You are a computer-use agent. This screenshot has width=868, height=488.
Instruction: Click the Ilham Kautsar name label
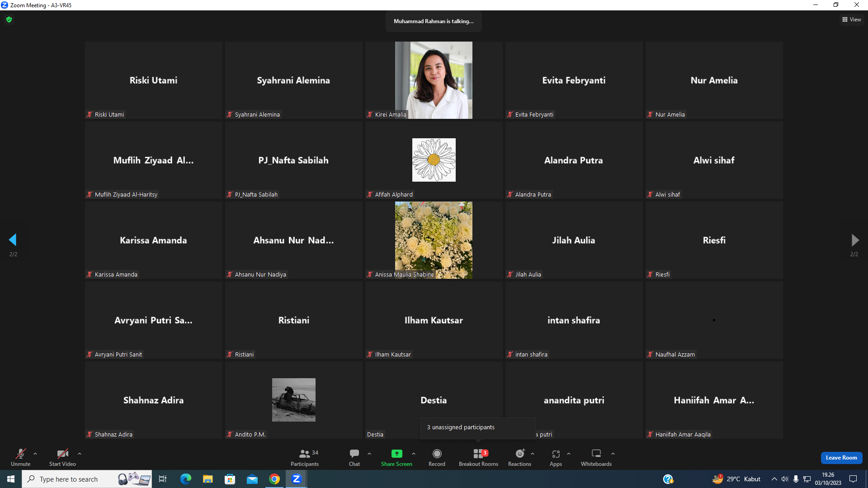coord(393,355)
